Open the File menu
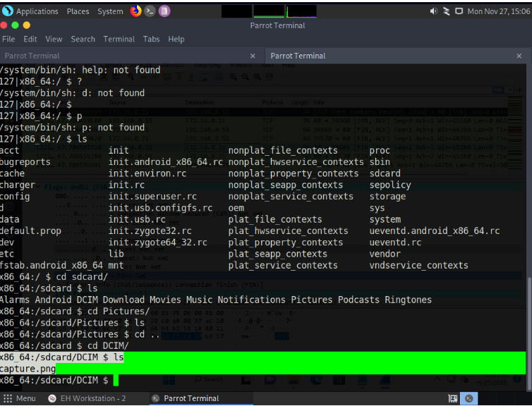Screen dimensions: 532x406 point(8,39)
